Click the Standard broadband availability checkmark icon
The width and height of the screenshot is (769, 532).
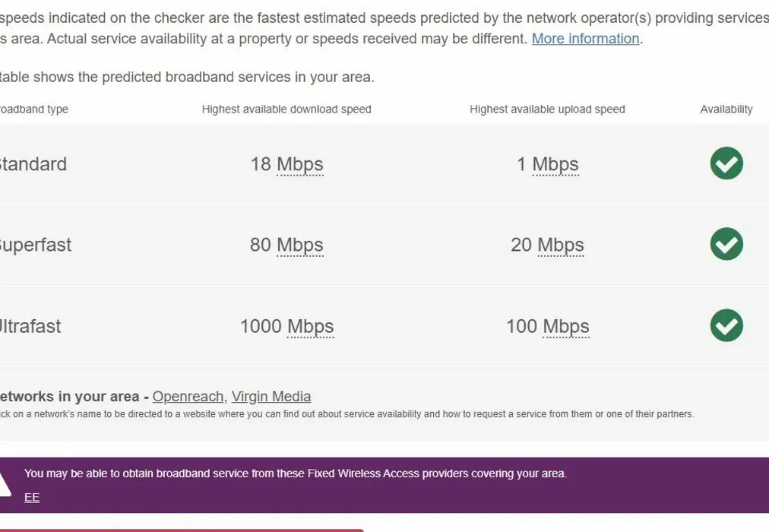point(726,163)
